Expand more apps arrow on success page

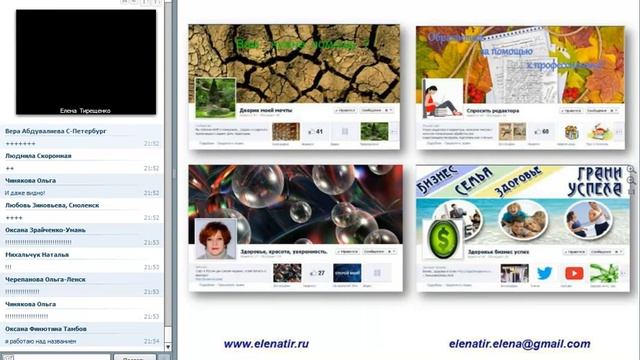click(x=624, y=273)
